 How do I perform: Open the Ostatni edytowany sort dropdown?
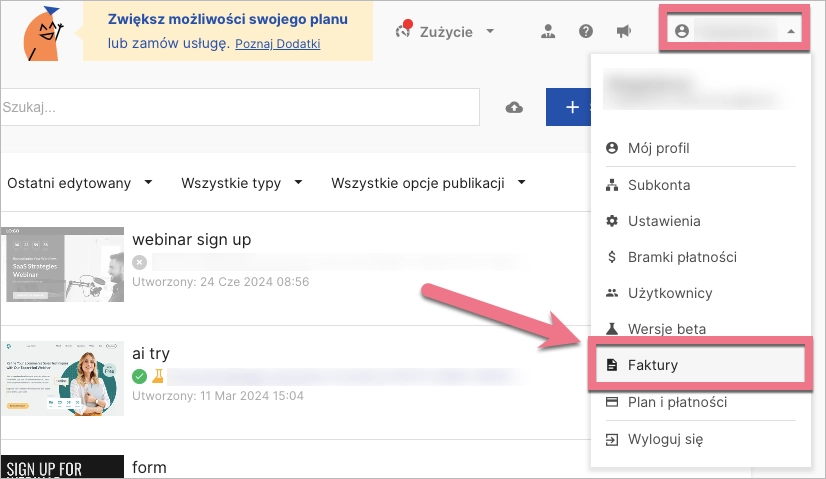click(x=80, y=183)
